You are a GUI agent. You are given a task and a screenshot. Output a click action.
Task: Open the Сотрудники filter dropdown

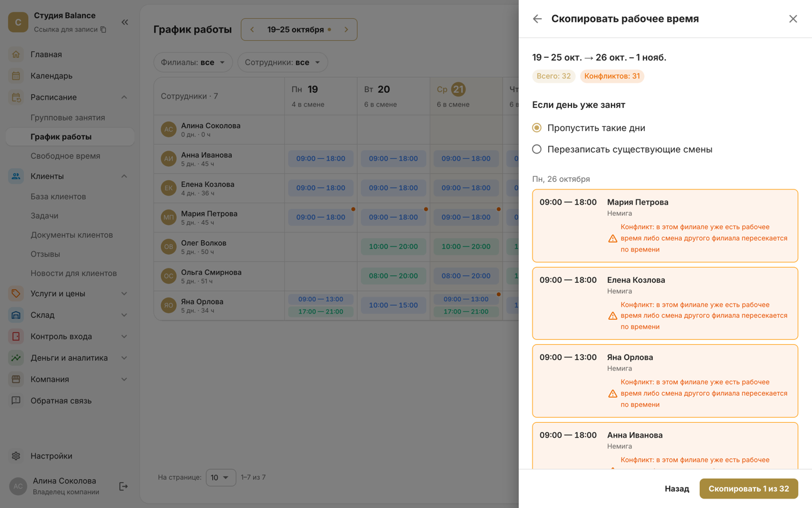coord(283,62)
